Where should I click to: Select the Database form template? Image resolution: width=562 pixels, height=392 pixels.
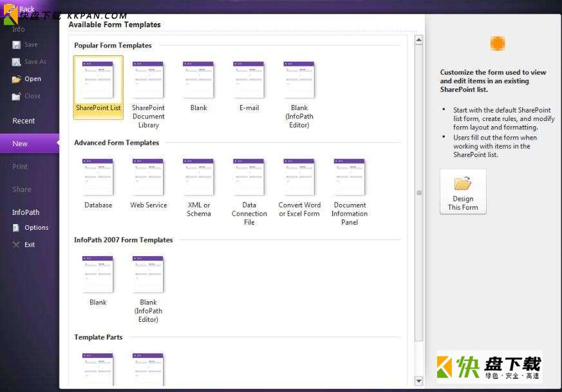(x=98, y=183)
